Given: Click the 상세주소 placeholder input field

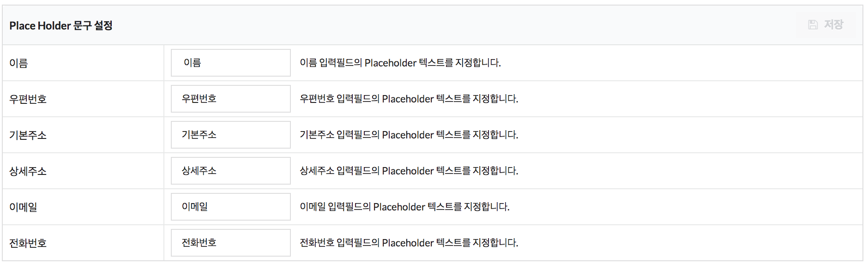Looking at the screenshot, I should tap(231, 171).
